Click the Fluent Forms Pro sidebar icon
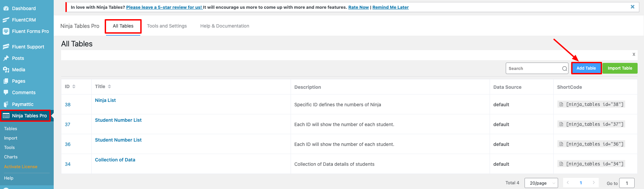This screenshot has height=189, width=644. 6,31
